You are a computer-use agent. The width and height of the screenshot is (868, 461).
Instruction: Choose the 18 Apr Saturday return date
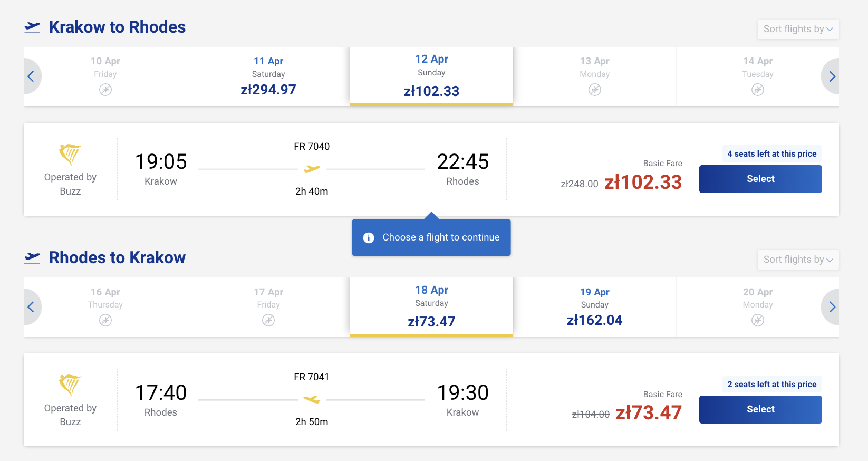click(x=431, y=307)
